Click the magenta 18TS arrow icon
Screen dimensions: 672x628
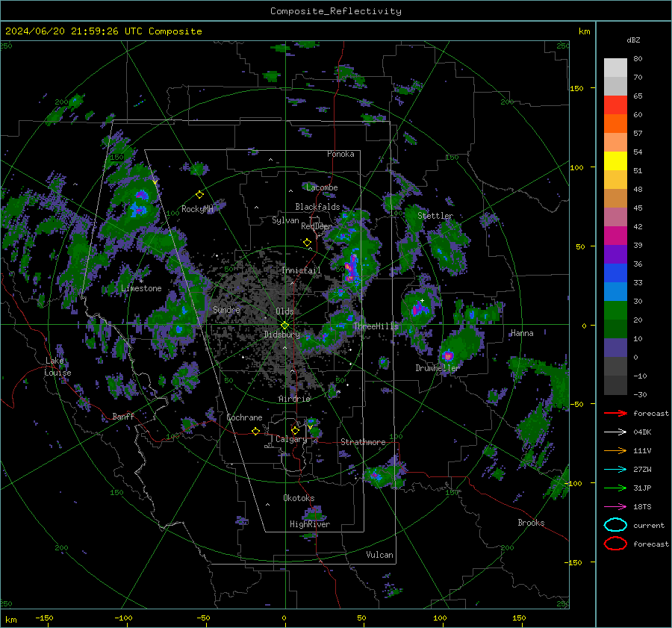click(615, 507)
